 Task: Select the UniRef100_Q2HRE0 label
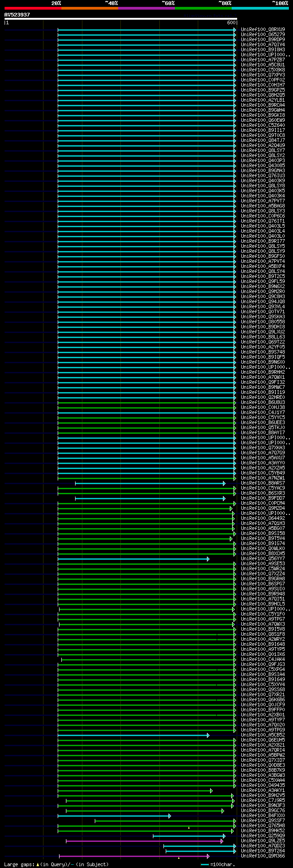click(x=263, y=397)
